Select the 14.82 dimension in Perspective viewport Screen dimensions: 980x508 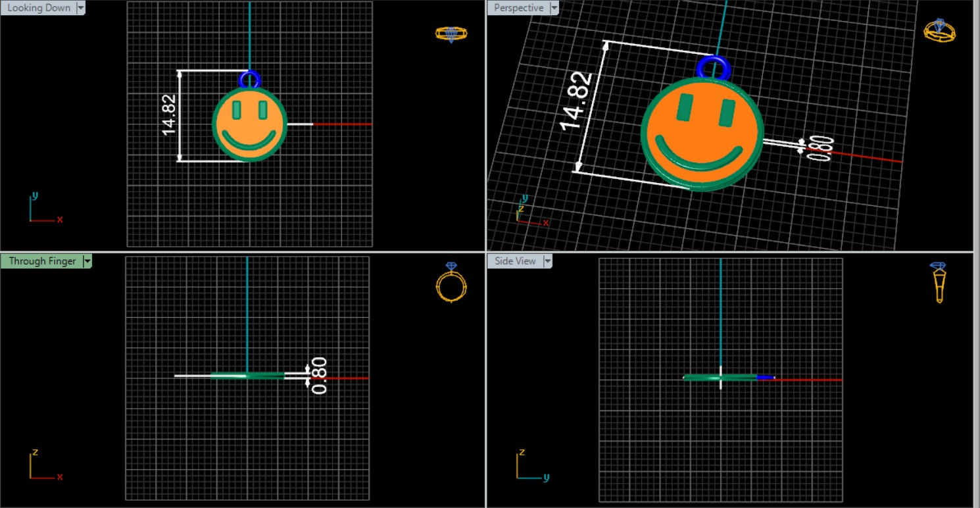577,100
